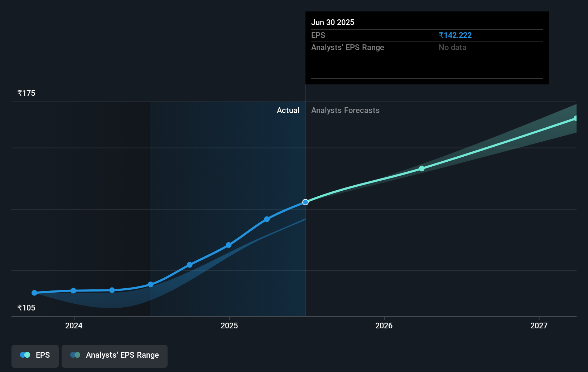Toggle the EPS legend series

coord(35,356)
